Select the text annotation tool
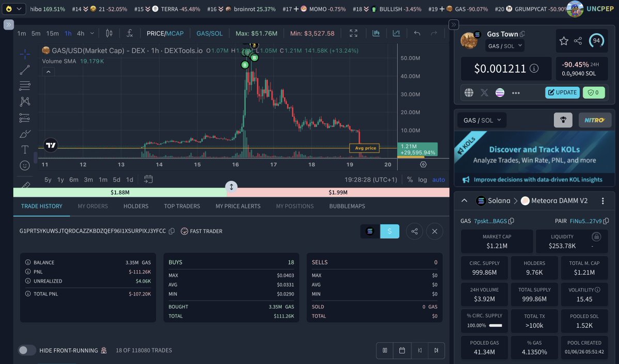The image size is (619, 364). coord(24,150)
